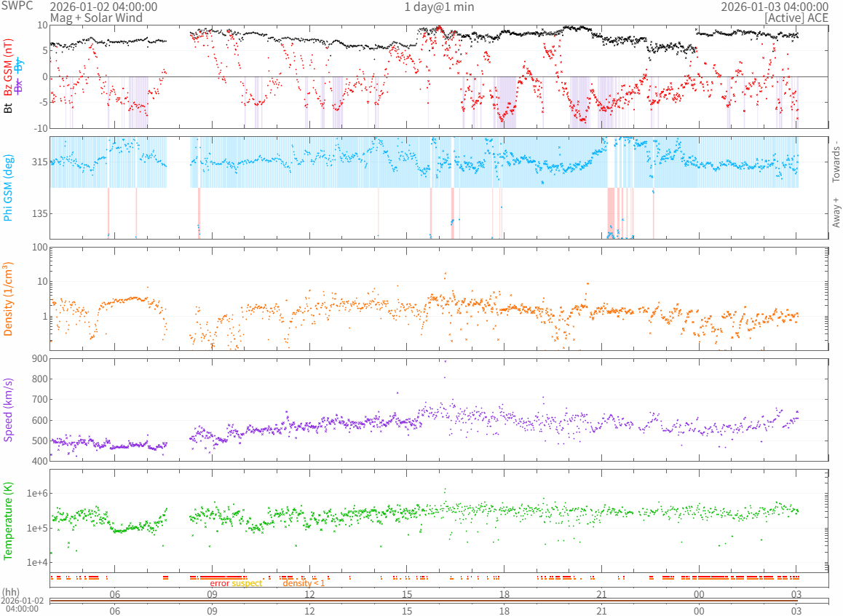Image resolution: width=843 pixels, height=616 pixels.
Task: Click the yellow 'suspect' legend label
Action: pos(247,583)
